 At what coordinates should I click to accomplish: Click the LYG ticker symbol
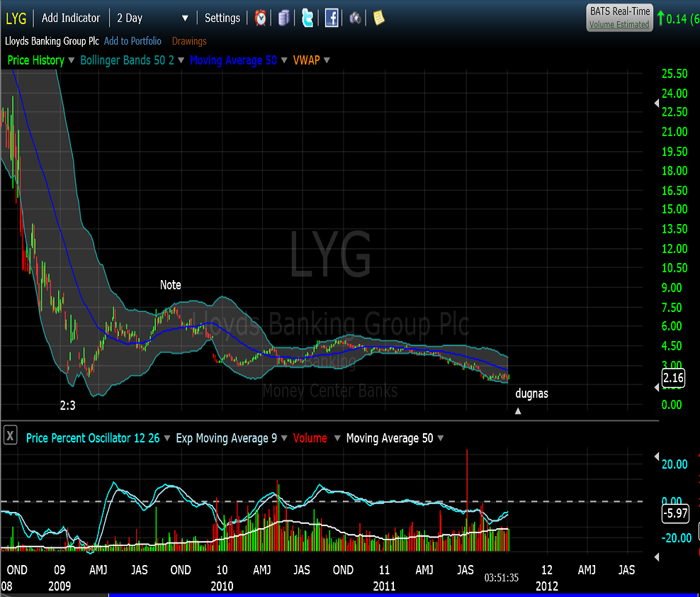coord(16,18)
